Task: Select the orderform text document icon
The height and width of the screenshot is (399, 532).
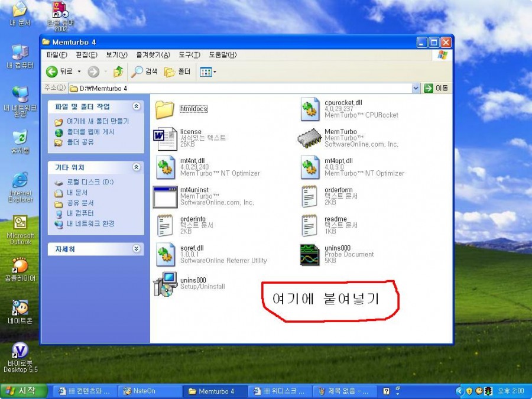Action: coord(309,196)
